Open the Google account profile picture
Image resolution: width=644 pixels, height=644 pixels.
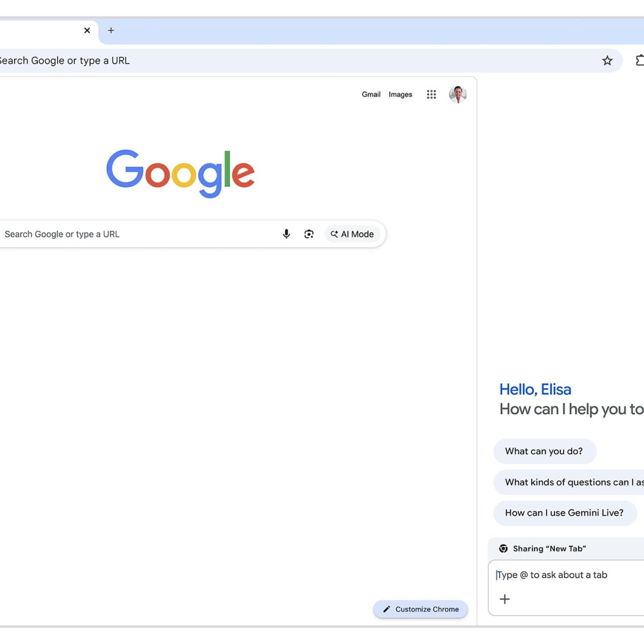tap(458, 94)
